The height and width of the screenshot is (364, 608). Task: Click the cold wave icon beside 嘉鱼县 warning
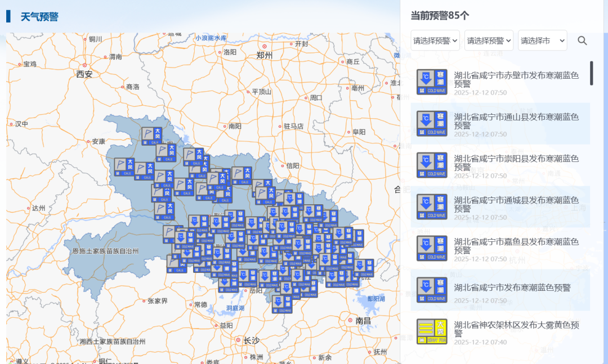[432, 248]
